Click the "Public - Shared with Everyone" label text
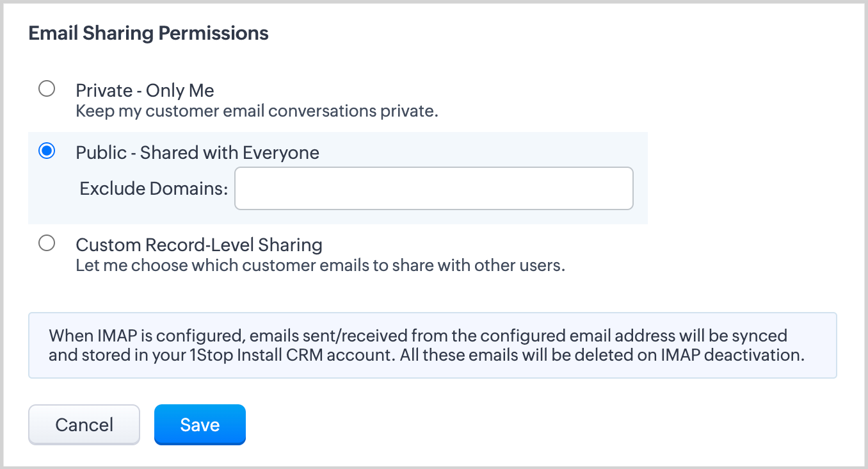This screenshot has width=868, height=469. (x=197, y=152)
